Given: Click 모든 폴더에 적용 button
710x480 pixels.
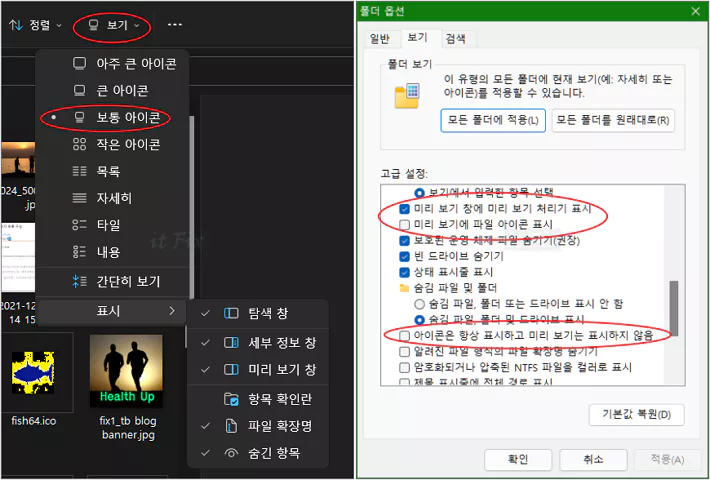Looking at the screenshot, I should click(x=493, y=120).
